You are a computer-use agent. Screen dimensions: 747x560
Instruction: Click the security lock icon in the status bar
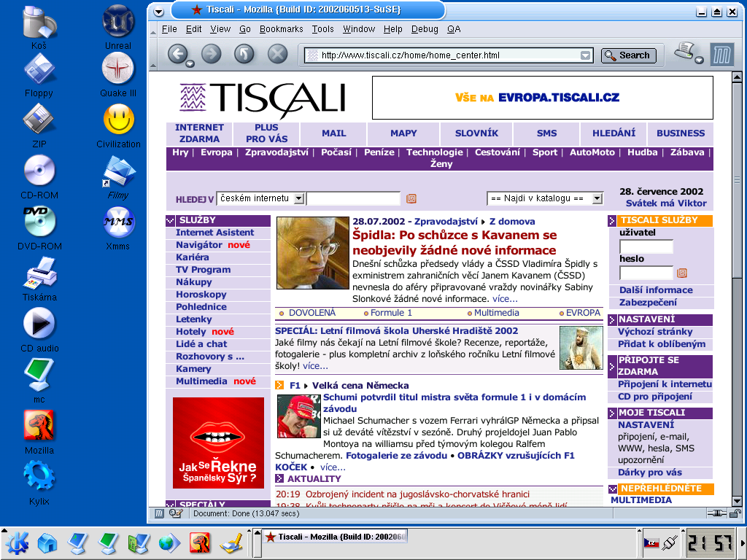(x=735, y=513)
